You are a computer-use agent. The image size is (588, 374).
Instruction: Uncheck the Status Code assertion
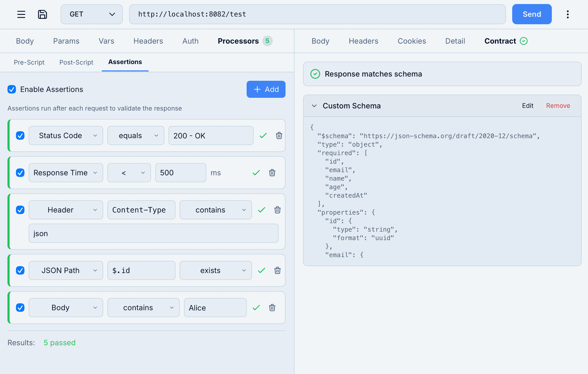20,136
